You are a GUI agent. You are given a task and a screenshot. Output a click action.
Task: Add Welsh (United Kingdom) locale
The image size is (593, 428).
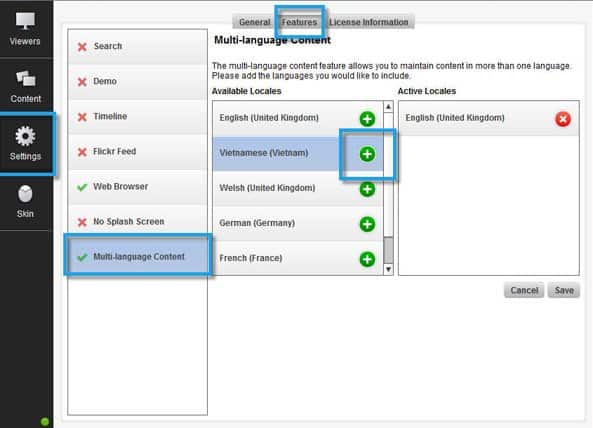367,189
